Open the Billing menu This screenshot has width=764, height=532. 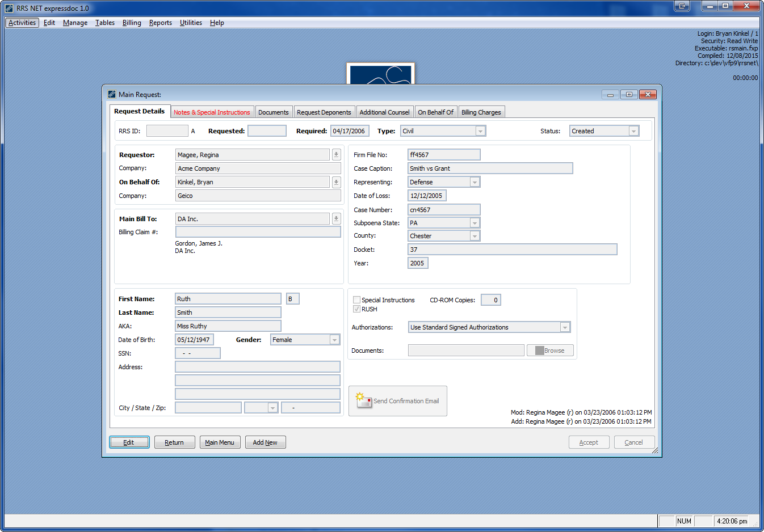(x=132, y=23)
